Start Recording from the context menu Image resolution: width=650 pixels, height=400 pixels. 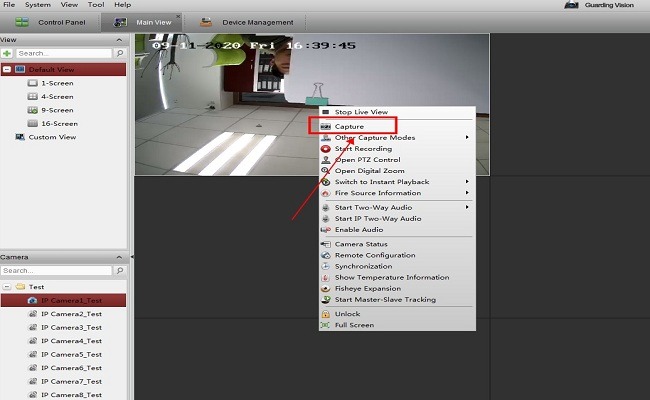click(362, 149)
